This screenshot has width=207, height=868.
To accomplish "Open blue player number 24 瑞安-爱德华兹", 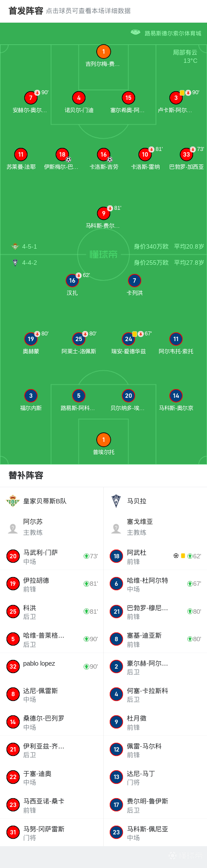I will tap(129, 339).
